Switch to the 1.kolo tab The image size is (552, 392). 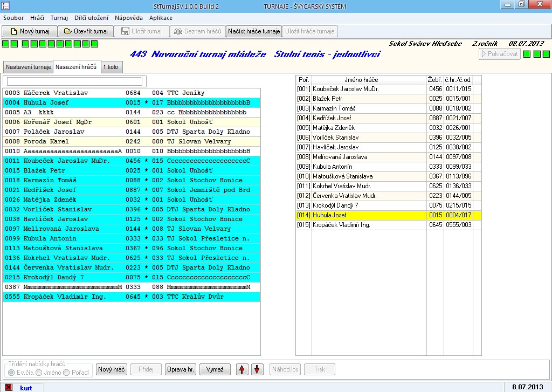(111, 67)
